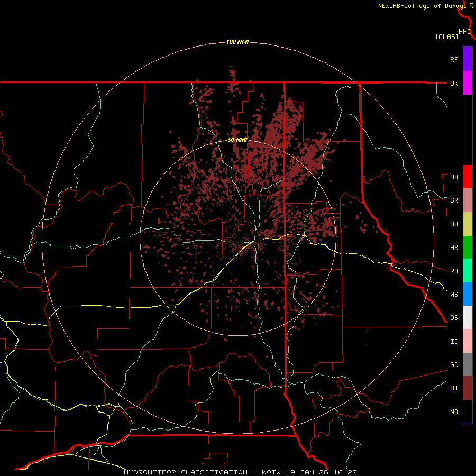The height and width of the screenshot is (476, 476).
Task: Select the "BD" legend label
Action: click(x=454, y=224)
